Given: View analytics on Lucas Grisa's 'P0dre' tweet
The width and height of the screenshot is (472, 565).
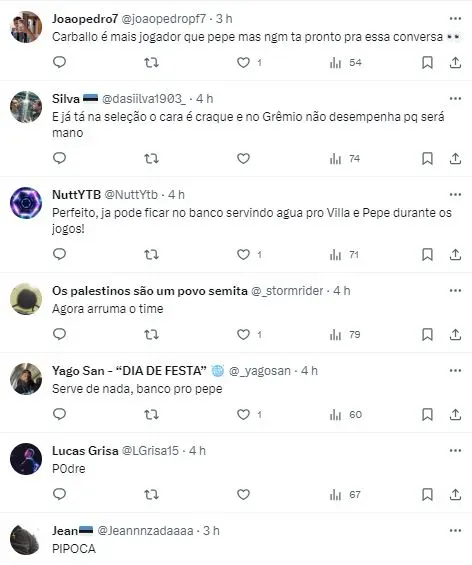Looking at the screenshot, I should (x=345, y=495).
